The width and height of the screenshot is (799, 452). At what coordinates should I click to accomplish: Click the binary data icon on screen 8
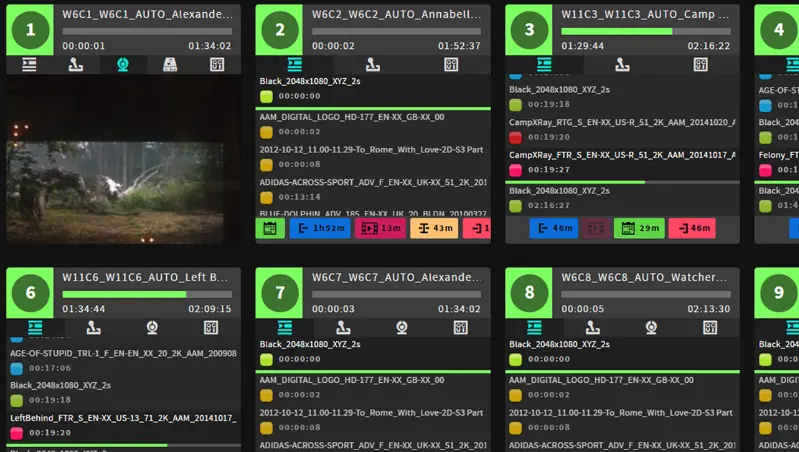710,328
